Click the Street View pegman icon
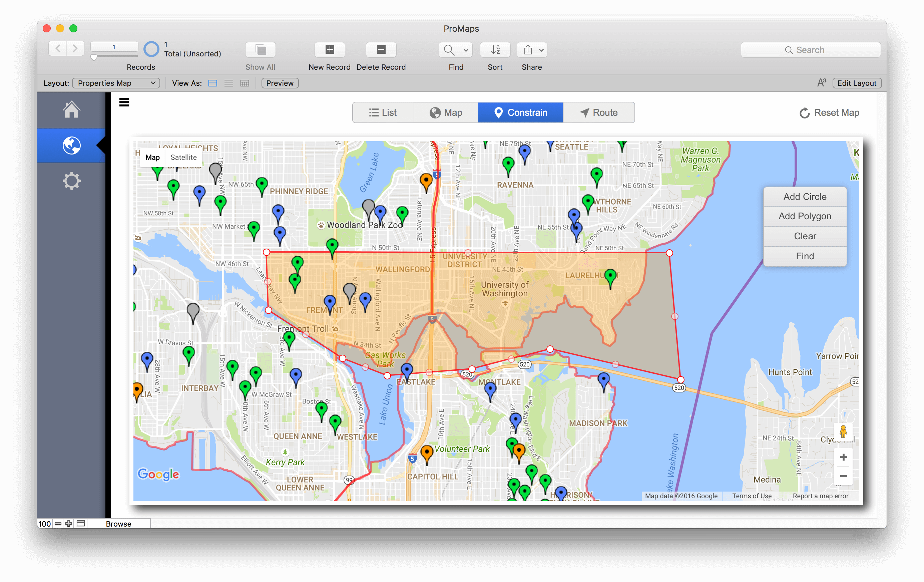 click(x=843, y=431)
